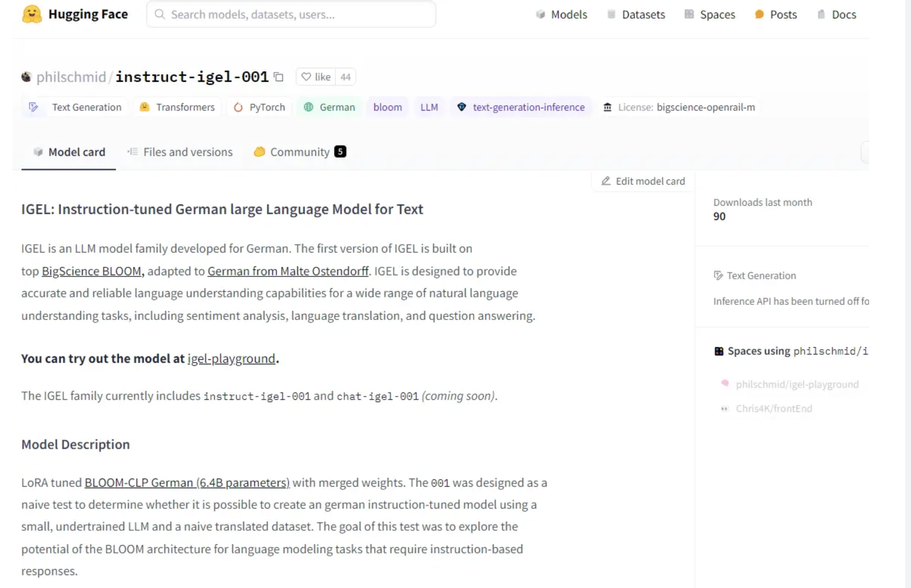Click the License bigscience-openrail-m tag

[x=679, y=107]
